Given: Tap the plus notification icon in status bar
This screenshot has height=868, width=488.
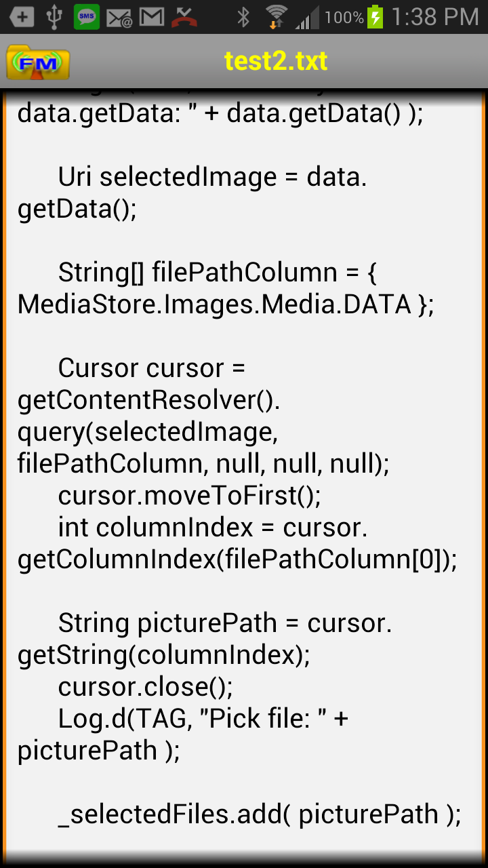Looking at the screenshot, I should click(x=21, y=17).
